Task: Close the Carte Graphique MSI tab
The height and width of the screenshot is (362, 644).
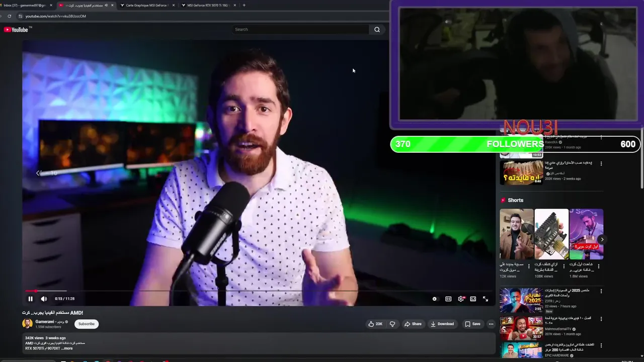Action: coord(174,5)
